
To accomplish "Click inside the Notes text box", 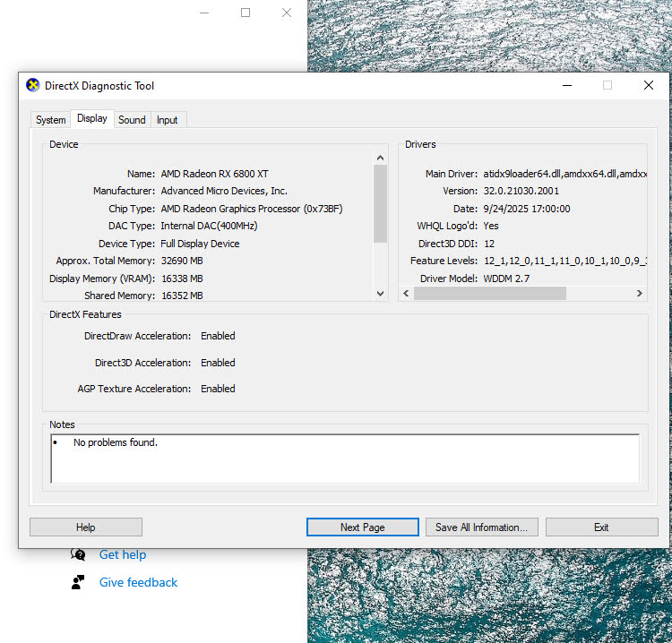I will pyautogui.click(x=345, y=459).
